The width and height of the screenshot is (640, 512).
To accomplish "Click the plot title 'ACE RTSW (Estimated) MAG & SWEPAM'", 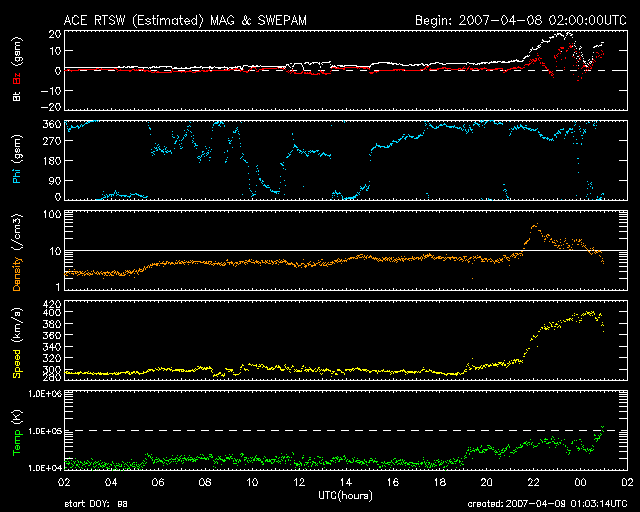I will [x=185, y=20].
